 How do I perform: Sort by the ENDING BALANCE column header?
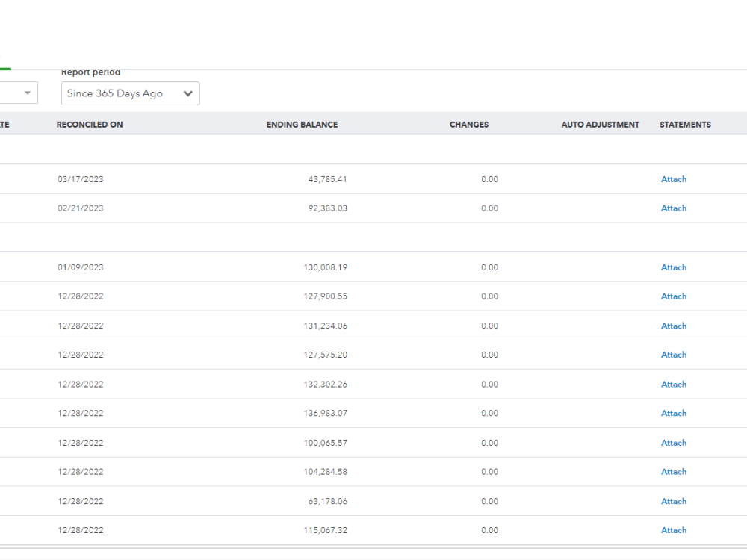[x=302, y=125]
